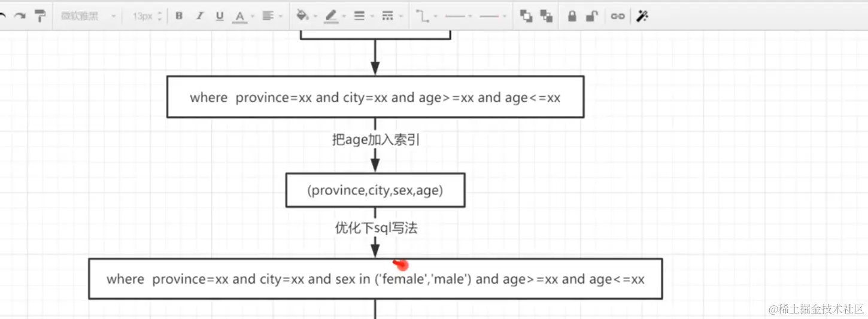
Task: Open the line width dropdown
Action: (x=363, y=16)
